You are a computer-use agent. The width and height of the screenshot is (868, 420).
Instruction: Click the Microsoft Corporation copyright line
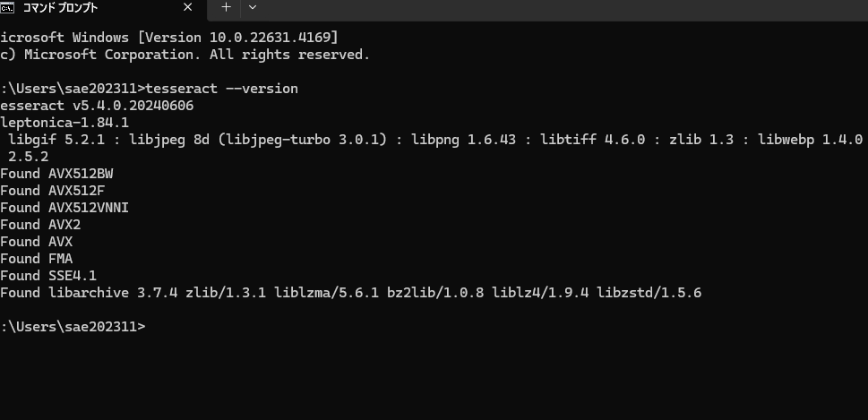click(x=185, y=55)
